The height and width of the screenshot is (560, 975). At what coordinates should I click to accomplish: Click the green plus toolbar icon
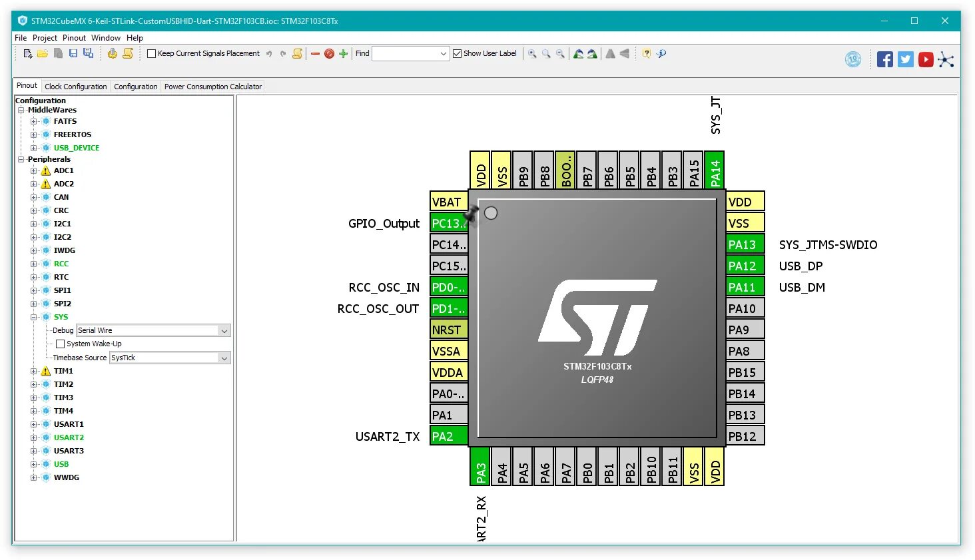click(x=343, y=53)
